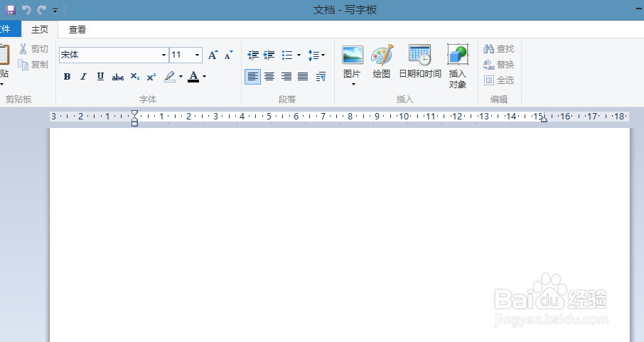Replace text using 替换

(x=498, y=64)
